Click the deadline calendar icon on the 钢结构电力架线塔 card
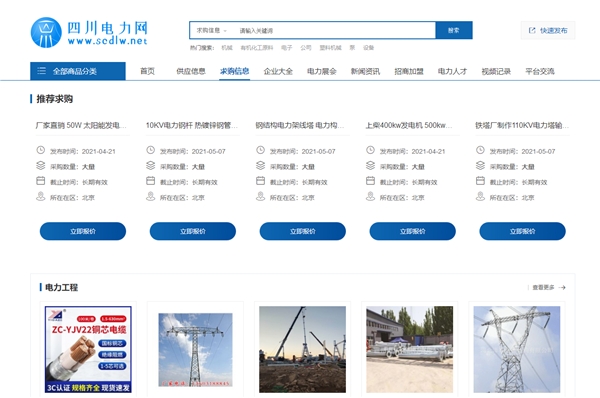600x398 pixels. pyautogui.click(x=260, y=181)
